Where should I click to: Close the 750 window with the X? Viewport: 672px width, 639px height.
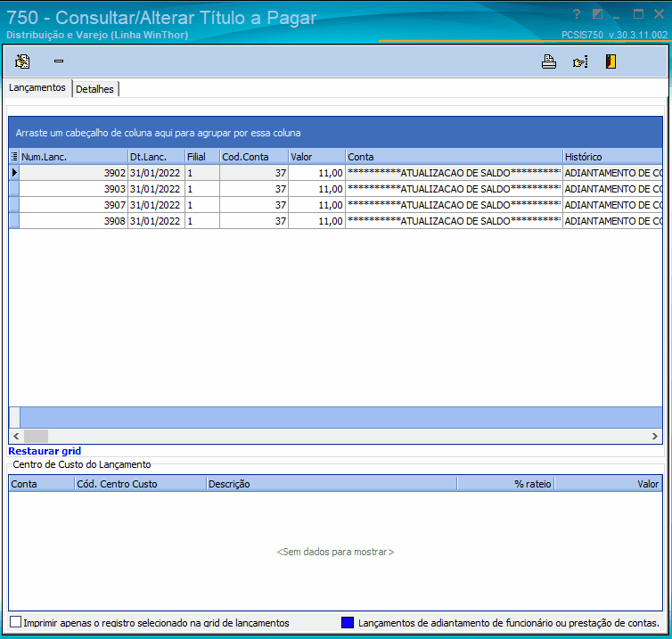click(660, 14)
